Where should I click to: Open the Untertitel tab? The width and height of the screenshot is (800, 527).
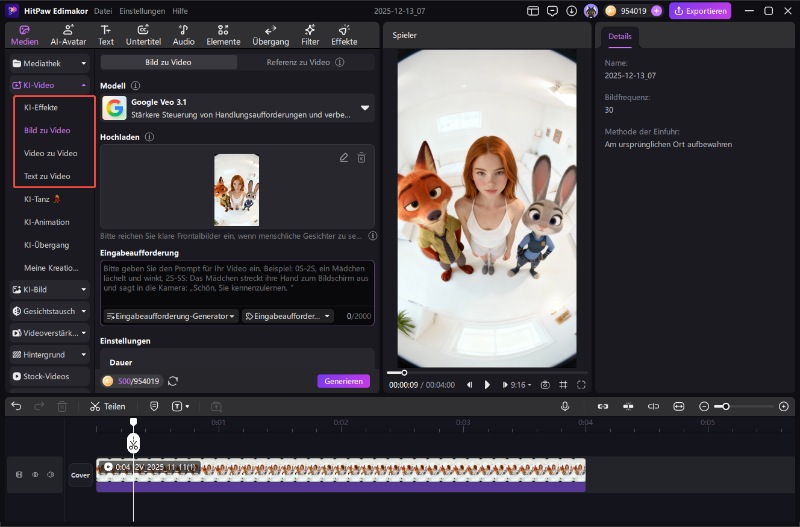click(143, 36)
